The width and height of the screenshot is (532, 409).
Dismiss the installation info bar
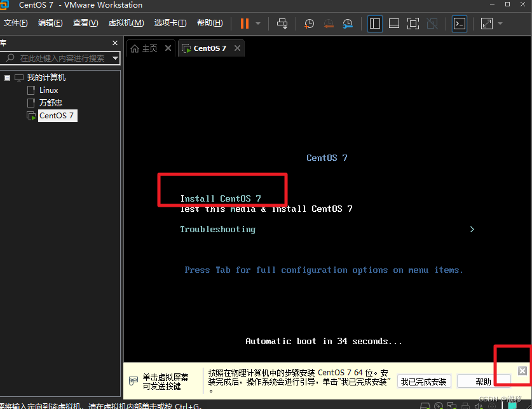[522, 371]
